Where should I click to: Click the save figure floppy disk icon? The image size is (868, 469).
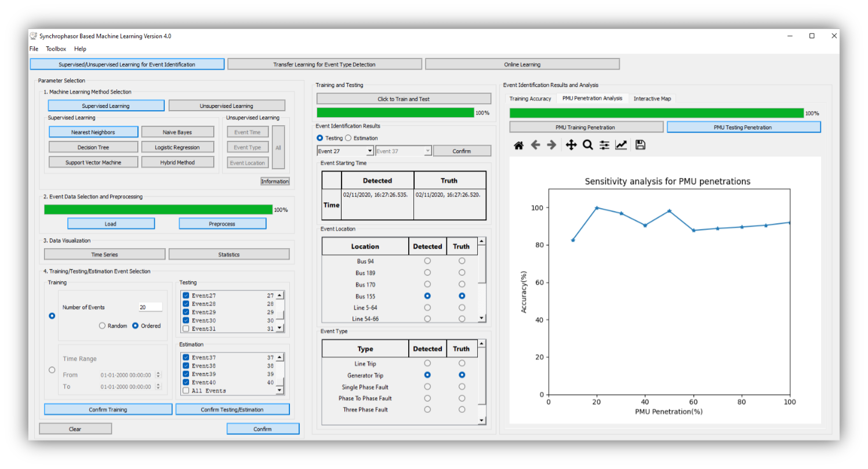pos(640,145)
